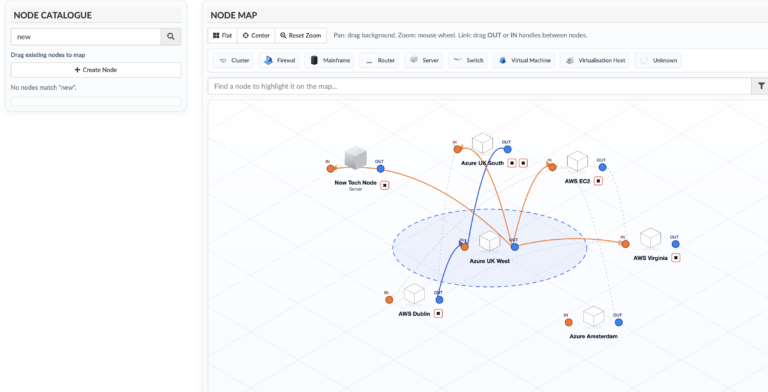
Task: Click the orange IN handle of Azure Amsterdam
Action: 569,322
